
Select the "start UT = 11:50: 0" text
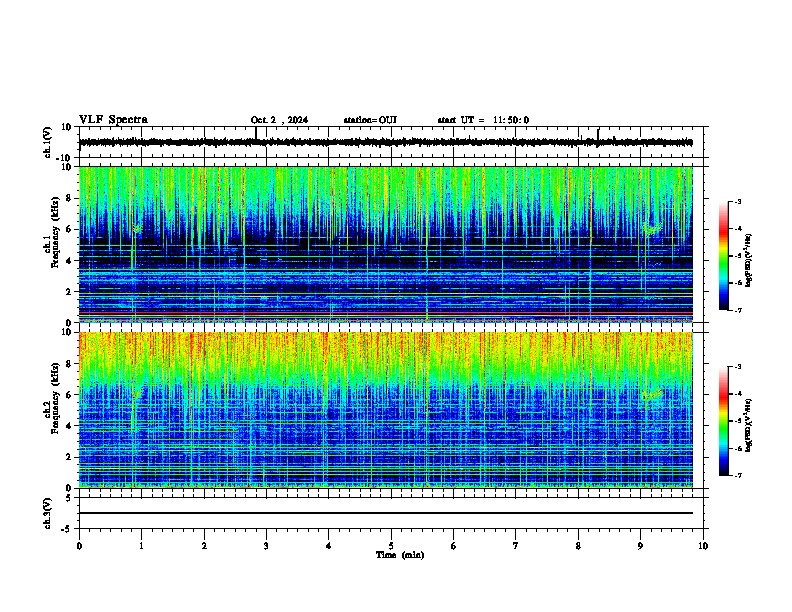pos(483,120)
